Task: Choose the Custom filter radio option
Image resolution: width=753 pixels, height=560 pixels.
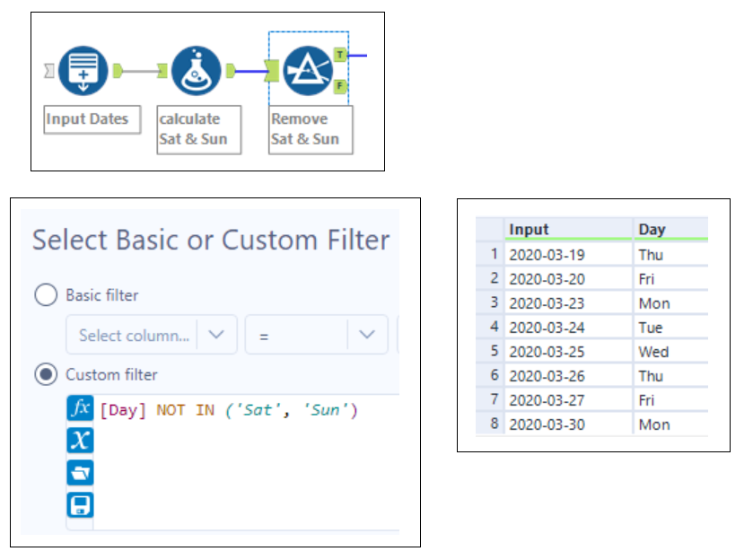Action: (x=46, y=374)
